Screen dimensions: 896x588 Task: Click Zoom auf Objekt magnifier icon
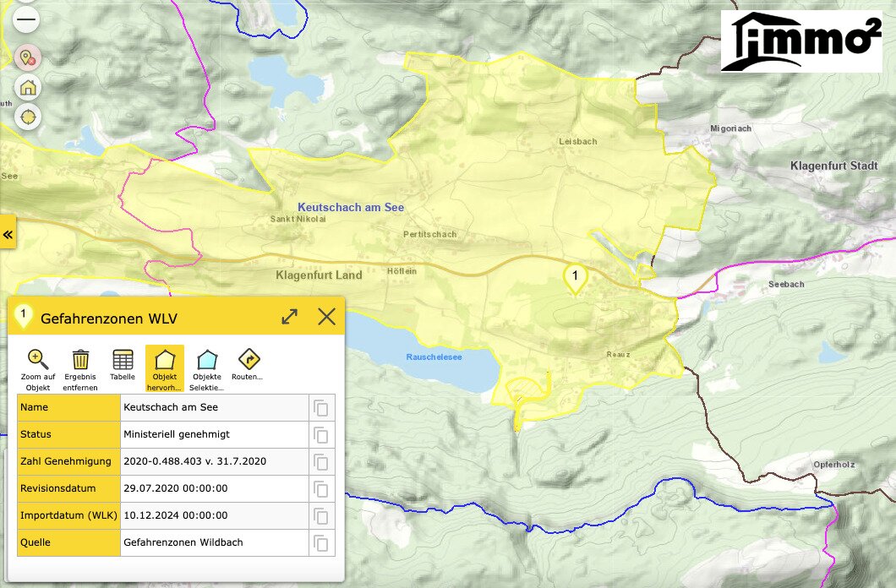tap(38, 367)
